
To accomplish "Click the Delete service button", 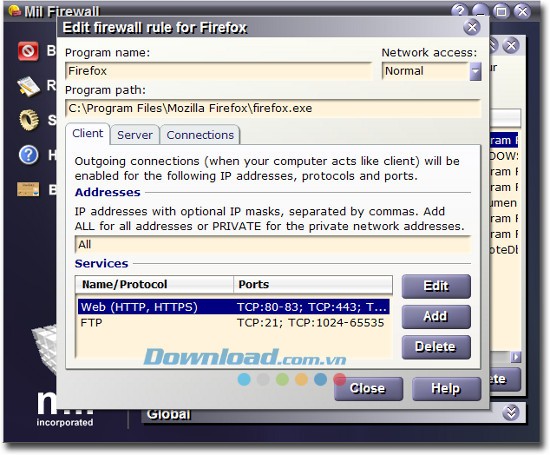I will [x=436, y=347].
